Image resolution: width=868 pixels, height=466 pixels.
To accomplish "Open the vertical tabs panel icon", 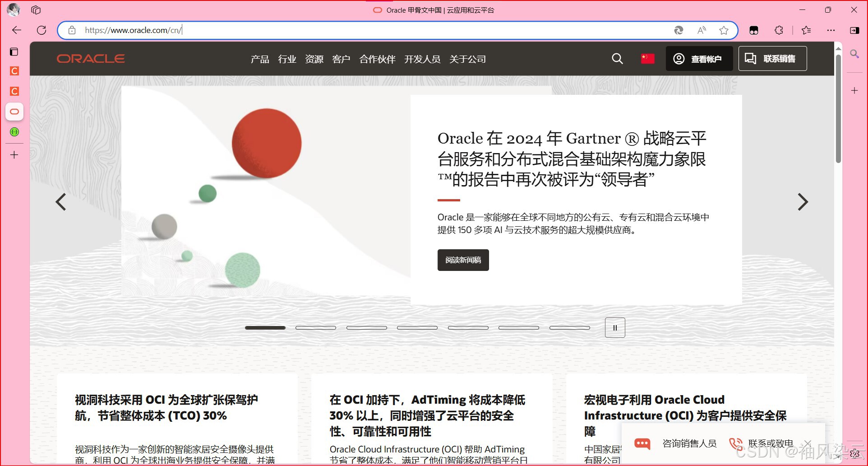I will pyautogui.click(x=14, y=51).
